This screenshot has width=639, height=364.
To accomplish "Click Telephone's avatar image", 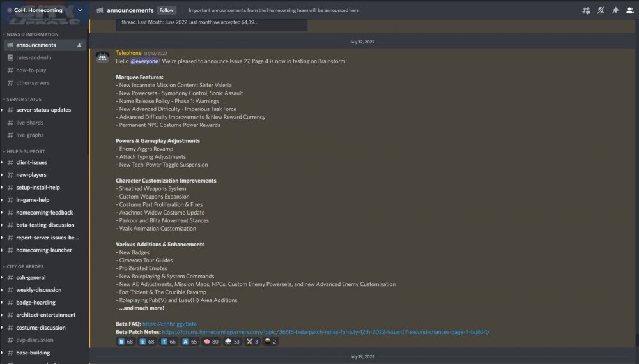I will pos(102,57).
